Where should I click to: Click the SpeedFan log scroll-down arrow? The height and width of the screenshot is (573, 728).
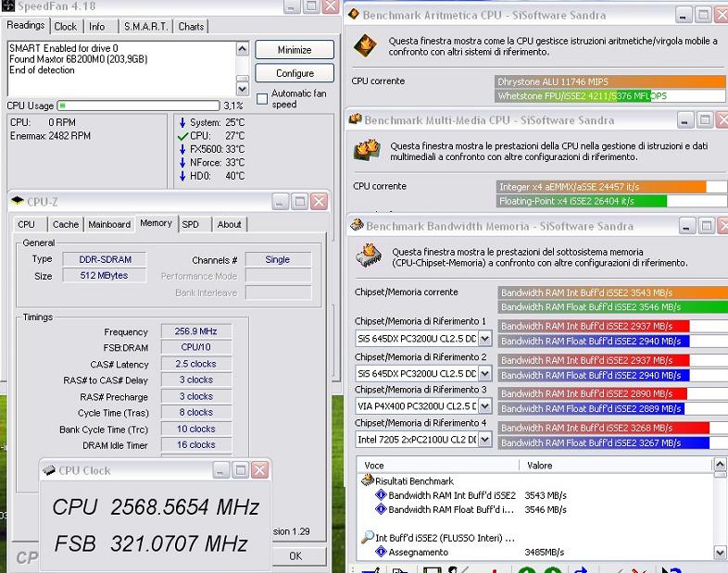pyautogui.click(x=243, y=88)
